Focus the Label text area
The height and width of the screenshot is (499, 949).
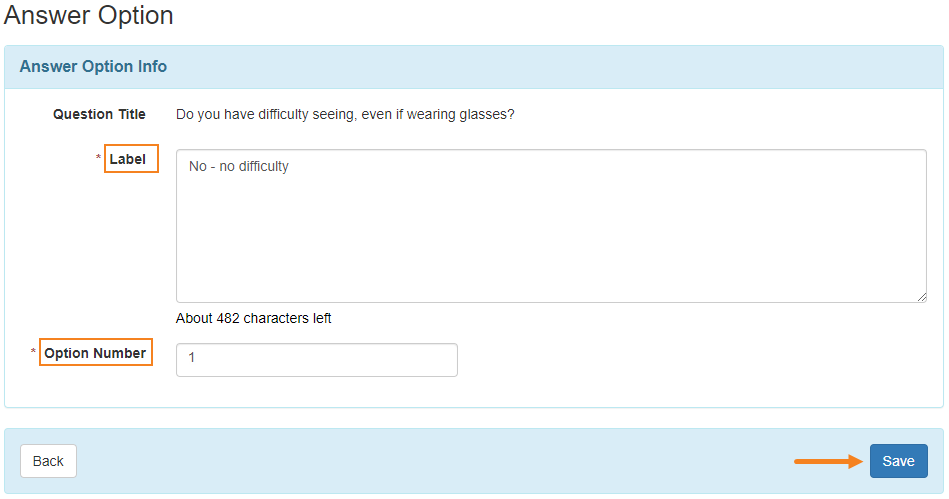(551, 226)
